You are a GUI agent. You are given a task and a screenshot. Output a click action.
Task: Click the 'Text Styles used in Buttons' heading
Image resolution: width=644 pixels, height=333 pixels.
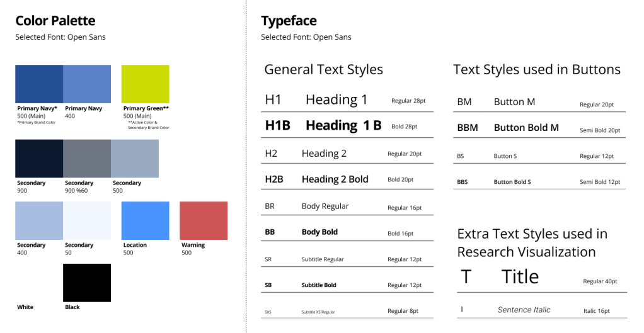(537, 70)
